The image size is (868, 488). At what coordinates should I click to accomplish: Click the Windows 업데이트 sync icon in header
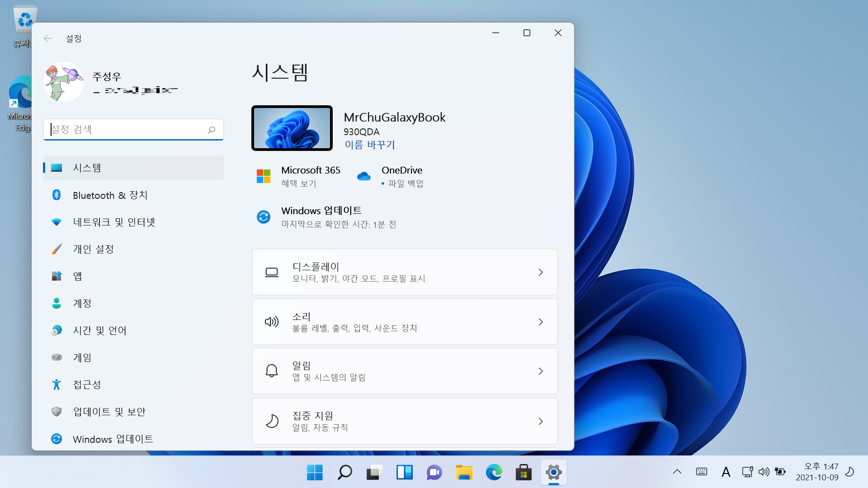(x=264, y=217)
